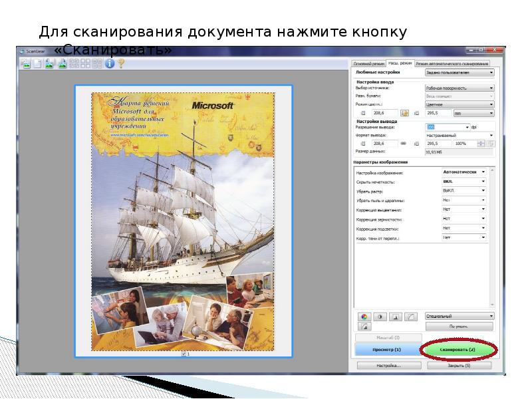Click the select all frames toolbar icon
The width and height of the screenshot is (532, 399).
pyautogui.click(x=86, y=63)
